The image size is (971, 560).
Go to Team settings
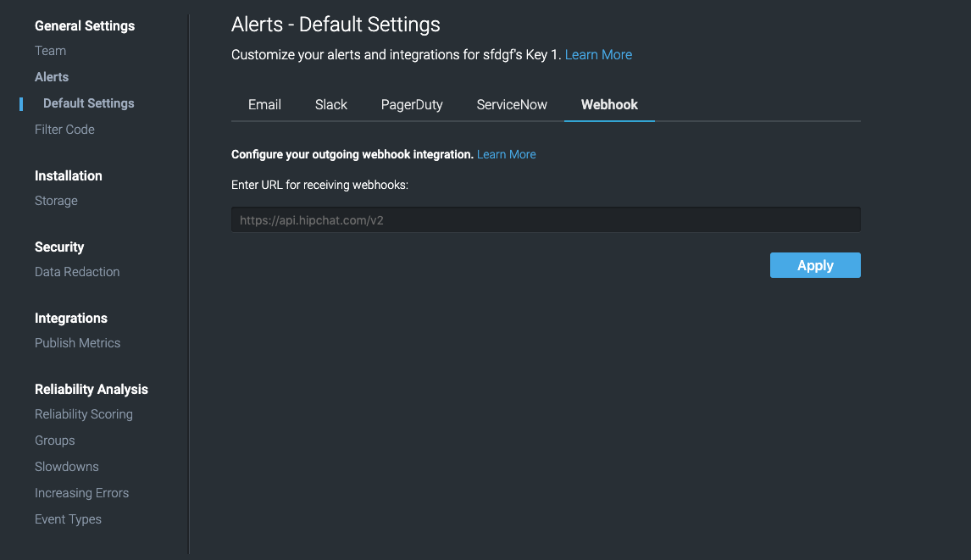coord(50,51)
